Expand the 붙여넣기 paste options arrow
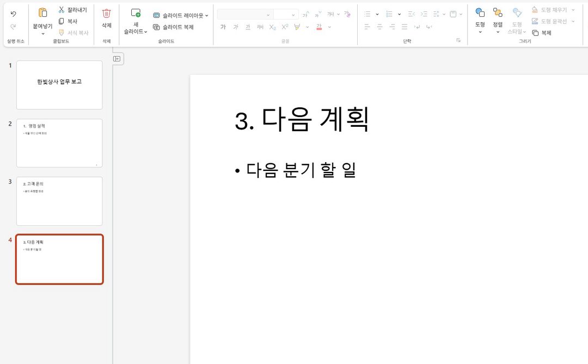588x364 pixels. [43, 34]
